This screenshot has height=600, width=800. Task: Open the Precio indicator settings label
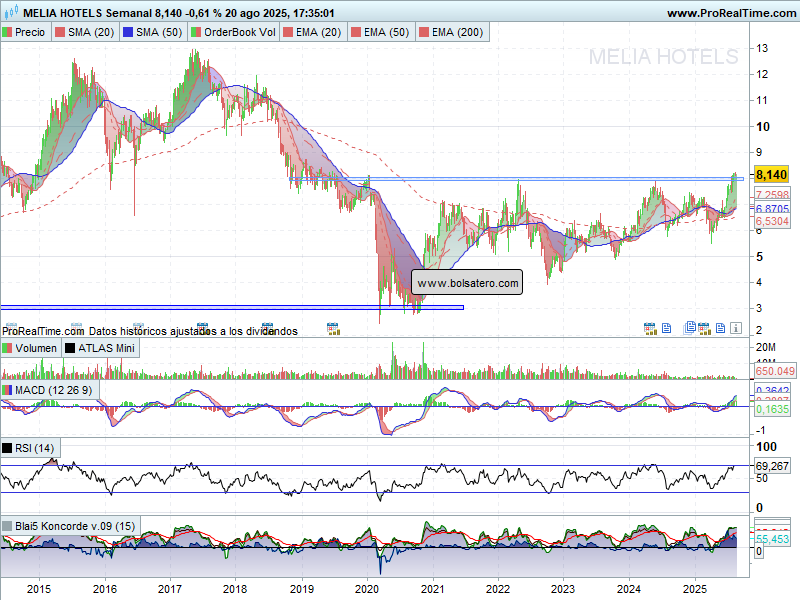coord(24,32)
